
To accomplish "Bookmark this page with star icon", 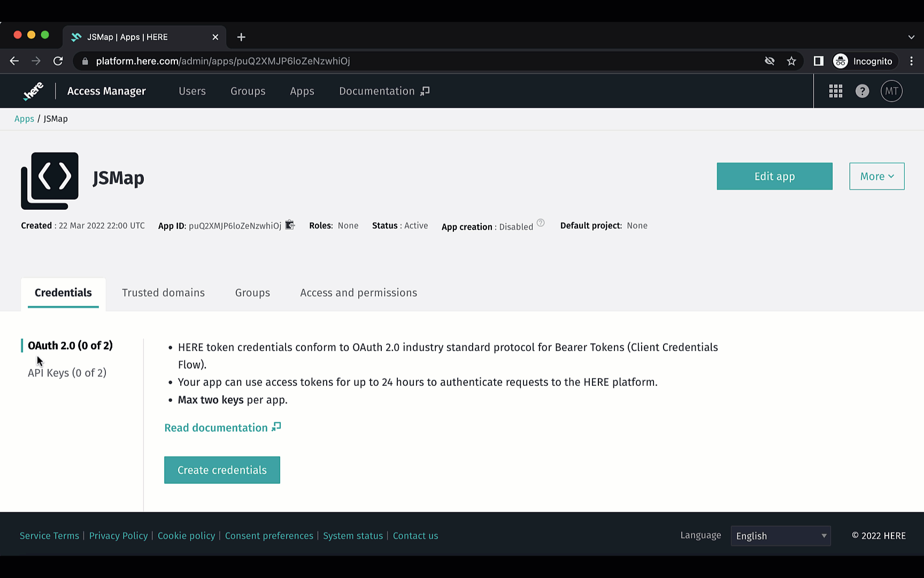I will pos(791,61).
